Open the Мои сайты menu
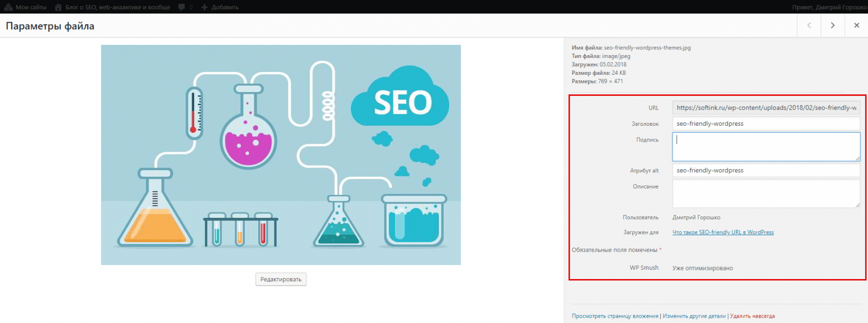Viewport: 868px width, 323px height. [31, 7]
